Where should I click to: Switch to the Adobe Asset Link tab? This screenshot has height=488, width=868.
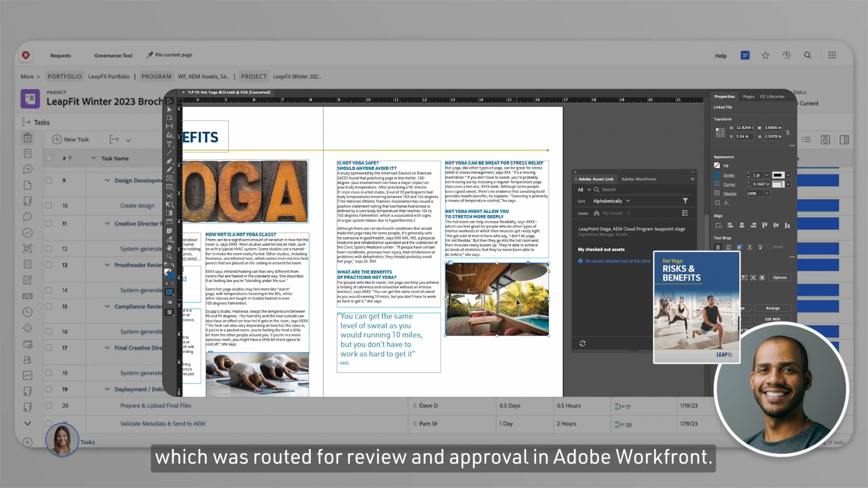coord(596,179)
